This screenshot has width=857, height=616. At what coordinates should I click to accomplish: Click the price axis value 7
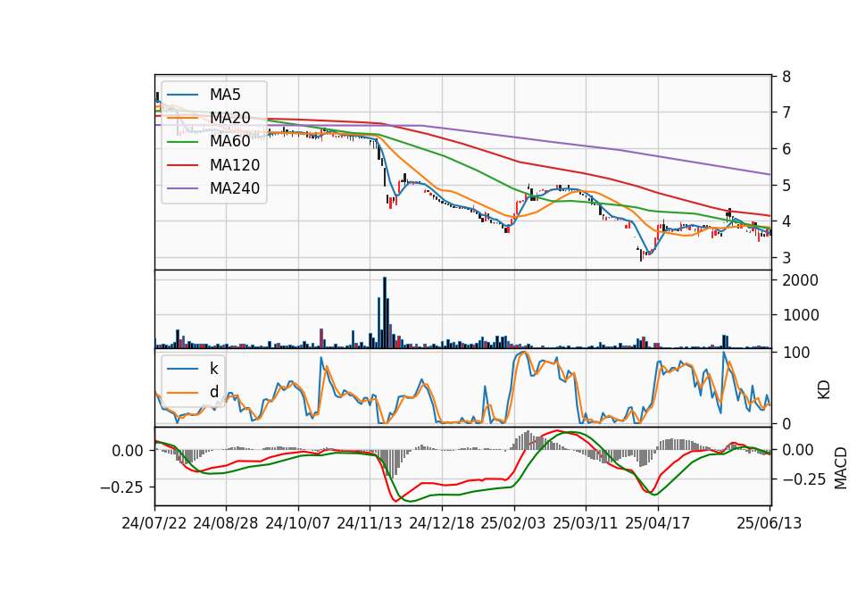[x=786, y=112]
